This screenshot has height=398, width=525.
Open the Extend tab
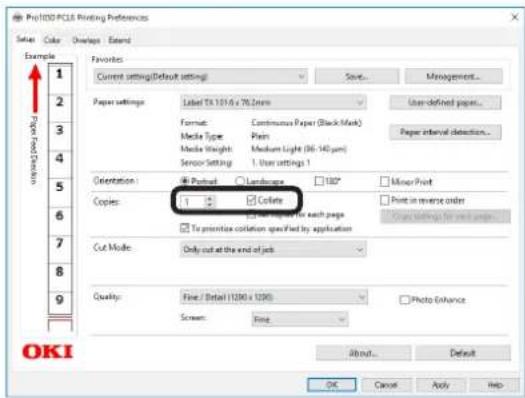coord(120,41)
